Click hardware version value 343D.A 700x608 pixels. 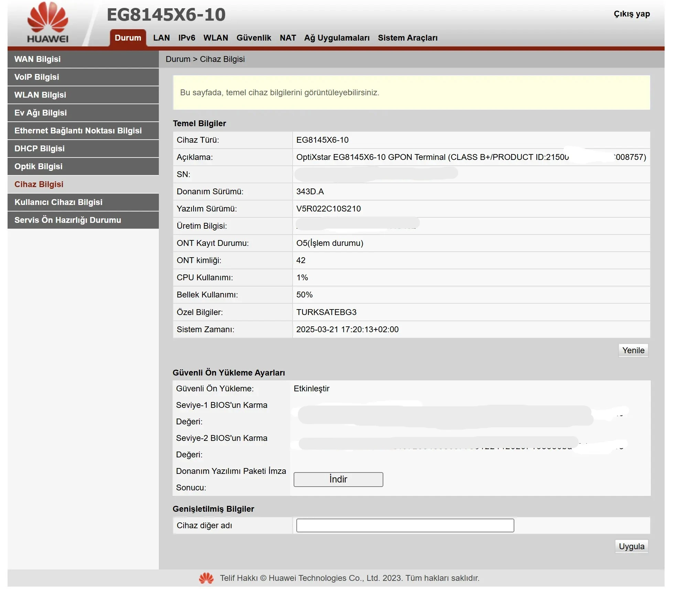[x=310, y=192]
